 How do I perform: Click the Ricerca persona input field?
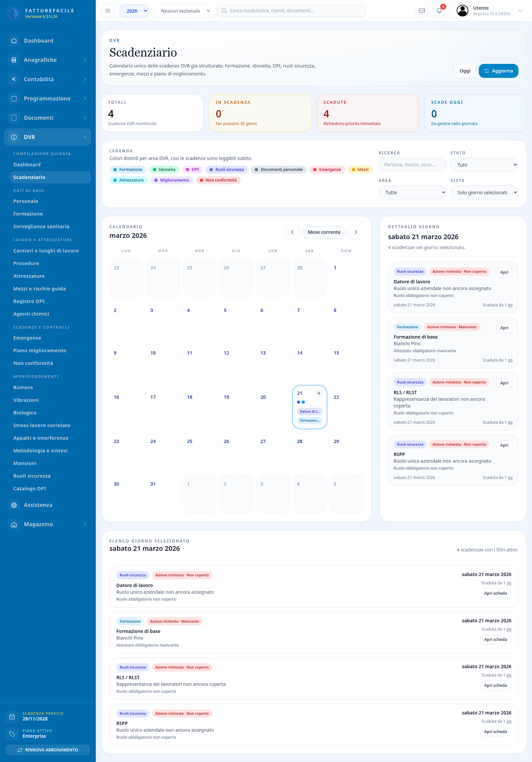[412, 165]
